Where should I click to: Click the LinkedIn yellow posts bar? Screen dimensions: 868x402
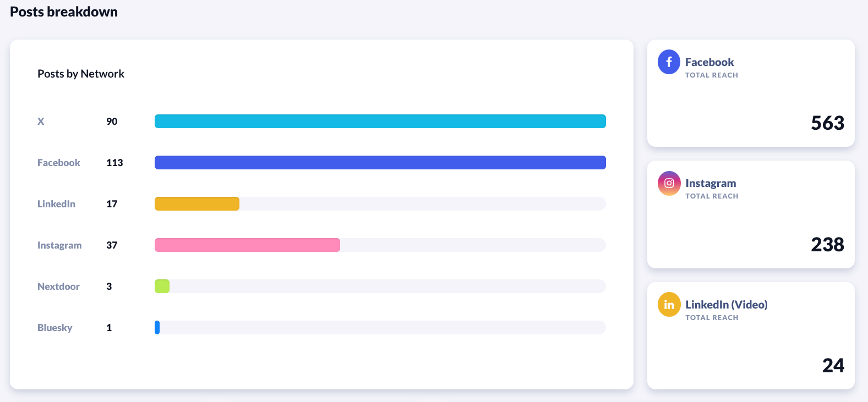click(x=197, y=204)
